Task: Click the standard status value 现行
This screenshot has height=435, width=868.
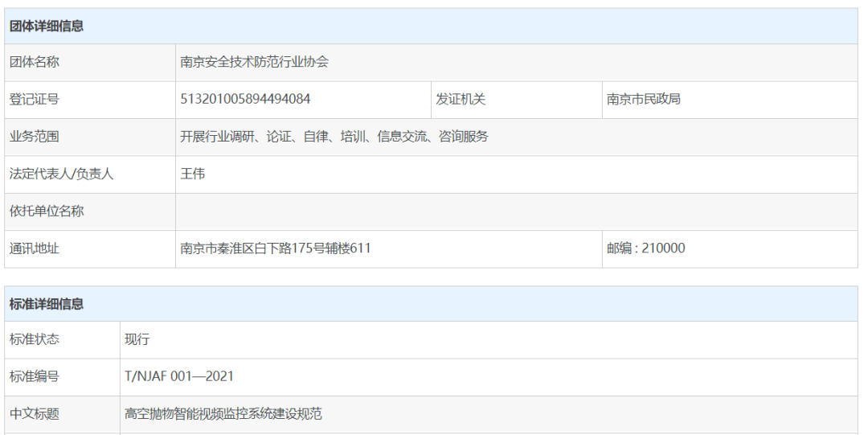Action: pos(137,339)
